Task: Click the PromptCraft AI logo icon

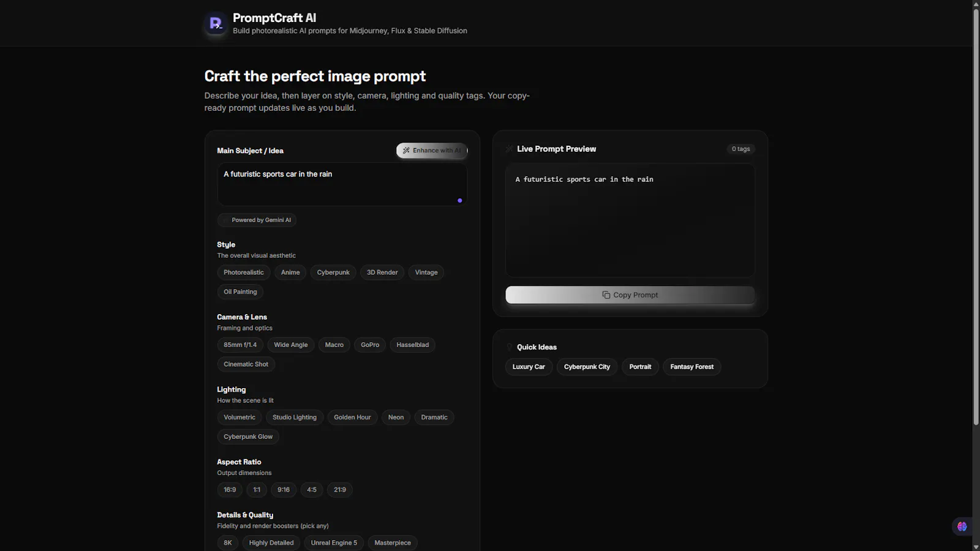Action: pyautogui.click(x=216, y=23)
